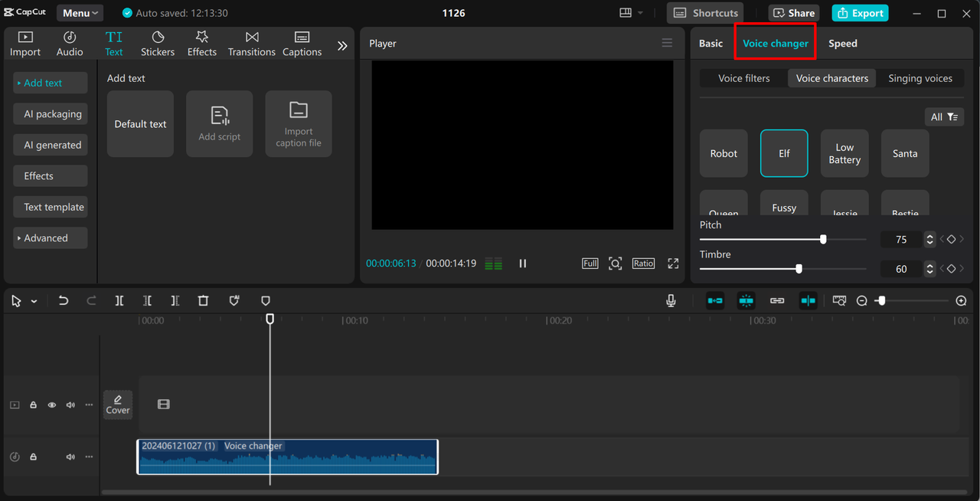Open the preview axis settings icon
The image size is (980, 501).
pos(840,301)
